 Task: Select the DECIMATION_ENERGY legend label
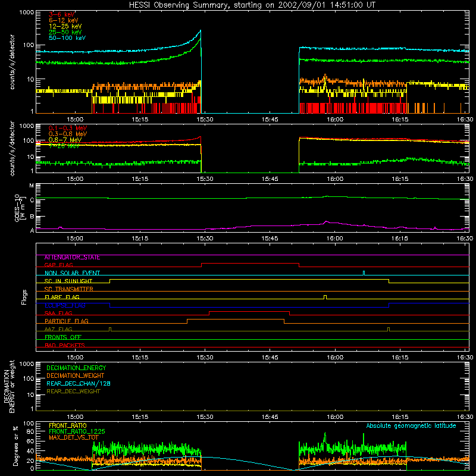click(76, 368)
